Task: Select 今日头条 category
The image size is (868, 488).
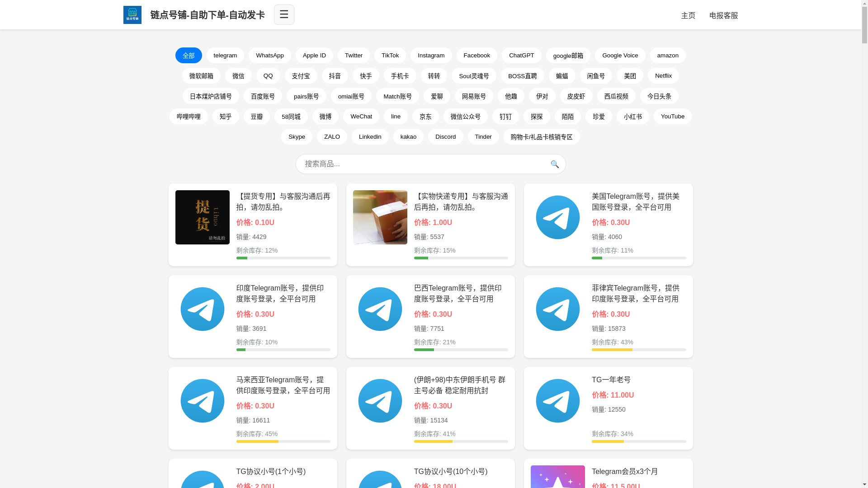Action: pos(659,96)
